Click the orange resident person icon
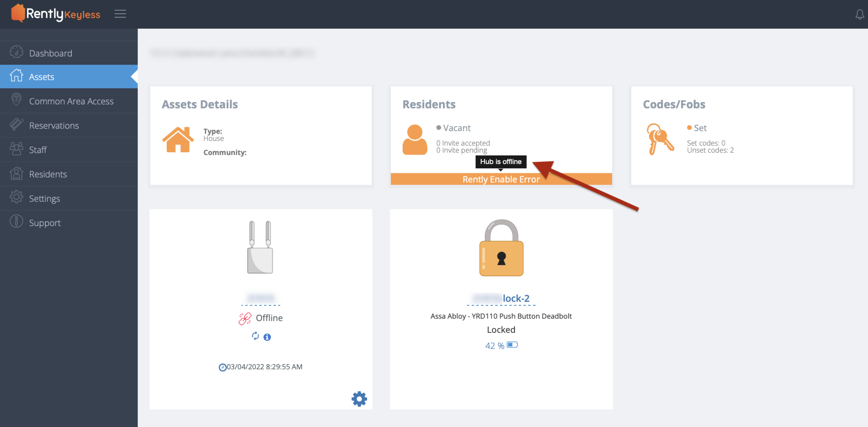Viewport: 868px width, 427px height. pos(414,140)
